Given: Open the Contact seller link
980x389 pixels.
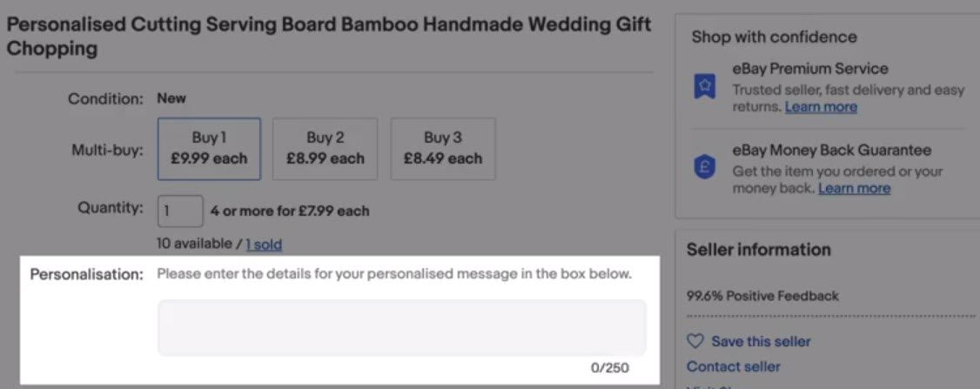Looking at the screenshot, I should [x=733, y=366].
